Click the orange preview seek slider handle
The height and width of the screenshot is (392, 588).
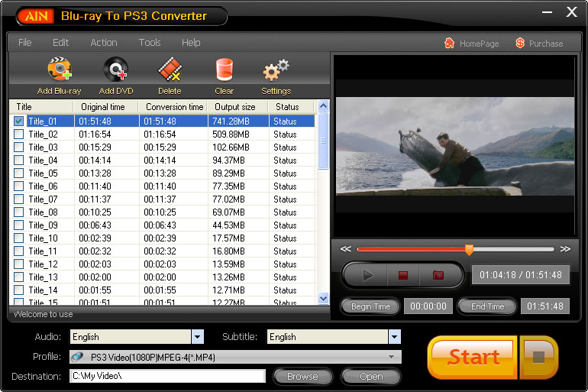point(469,249)
